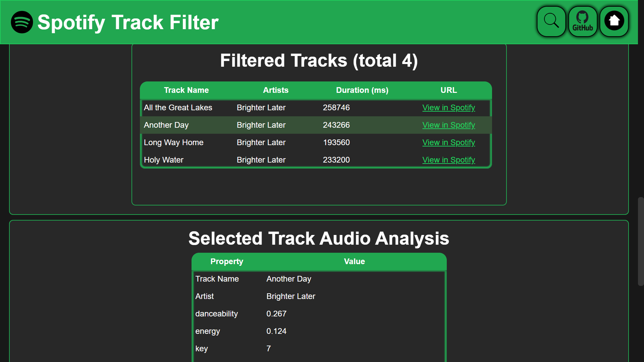Click the Another Day value in analysis table
Viewport: 644px width, 362px height.
coord(289,279)
